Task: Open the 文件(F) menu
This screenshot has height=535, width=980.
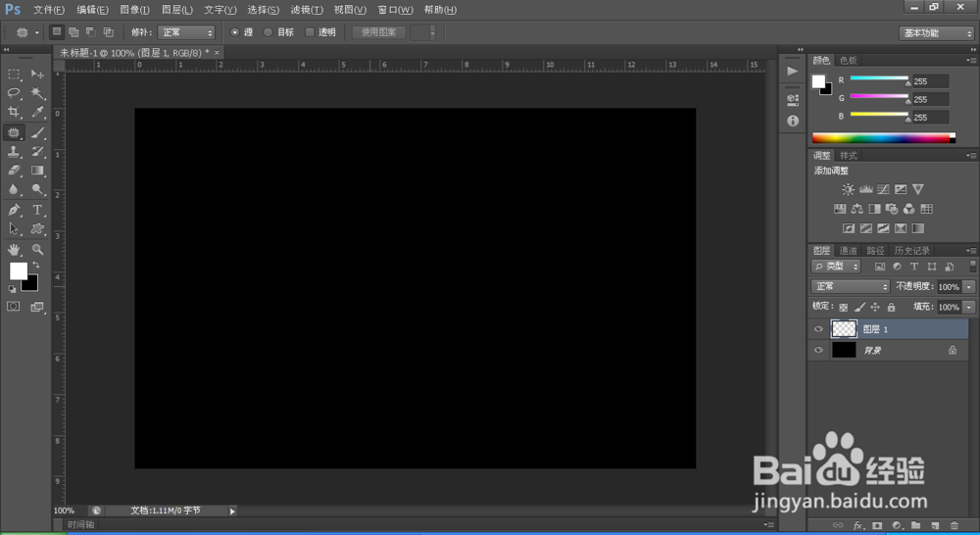Action: pos(49,10)
